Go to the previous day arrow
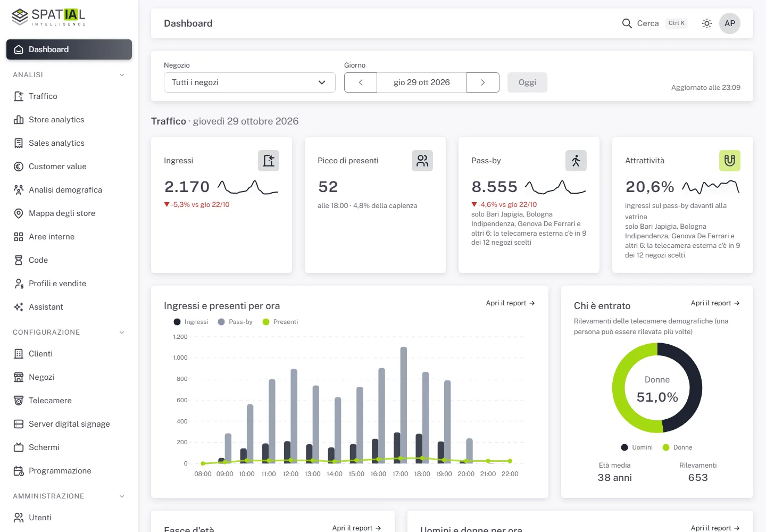The image size is (766, 532). coord(361,82)
